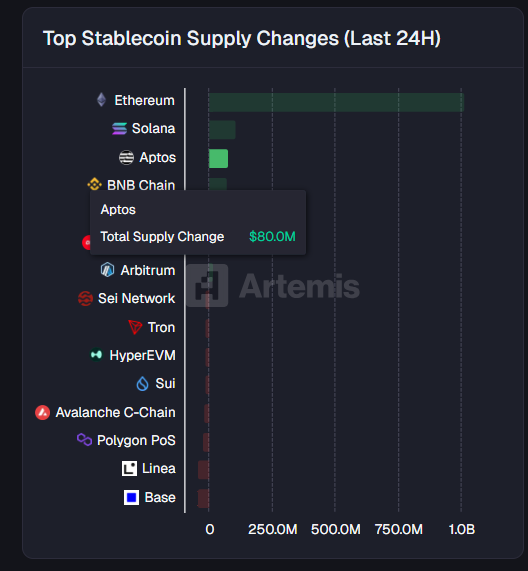The image size is (528, 571).
Task: Click the Base blue square icon
Action: point(131,497)
